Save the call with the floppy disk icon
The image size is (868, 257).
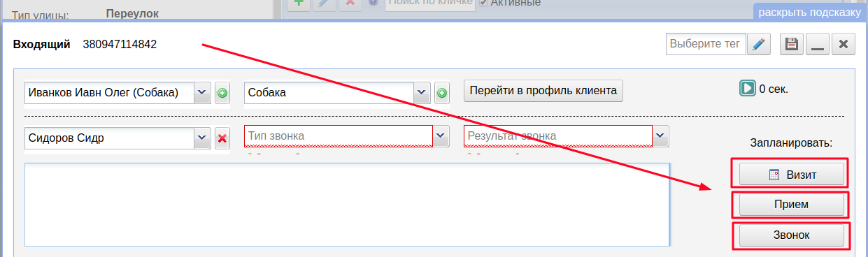pos(792,44)
